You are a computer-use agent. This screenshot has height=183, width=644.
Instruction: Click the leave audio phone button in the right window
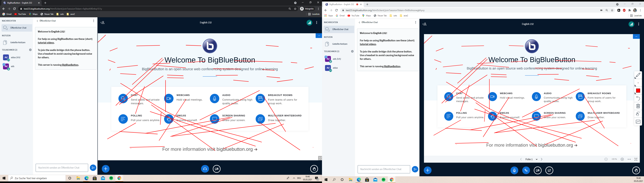tap(526, 171)
